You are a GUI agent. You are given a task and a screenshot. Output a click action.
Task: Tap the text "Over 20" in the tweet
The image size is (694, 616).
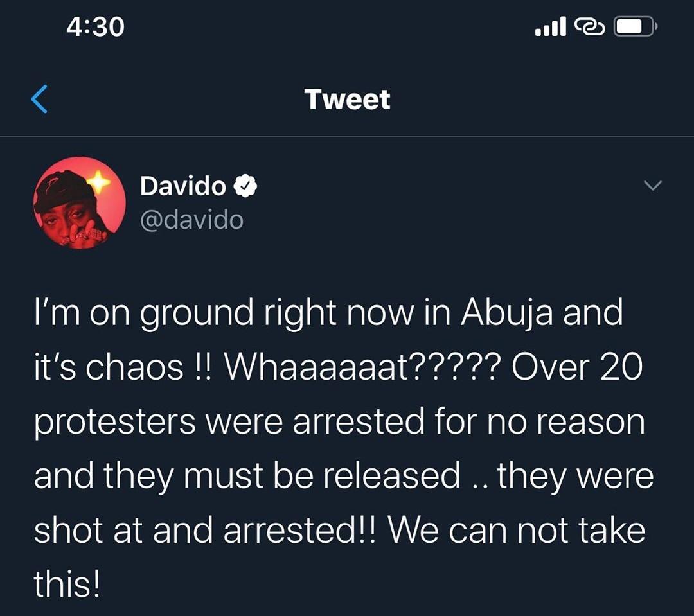(x=575, y=368)
